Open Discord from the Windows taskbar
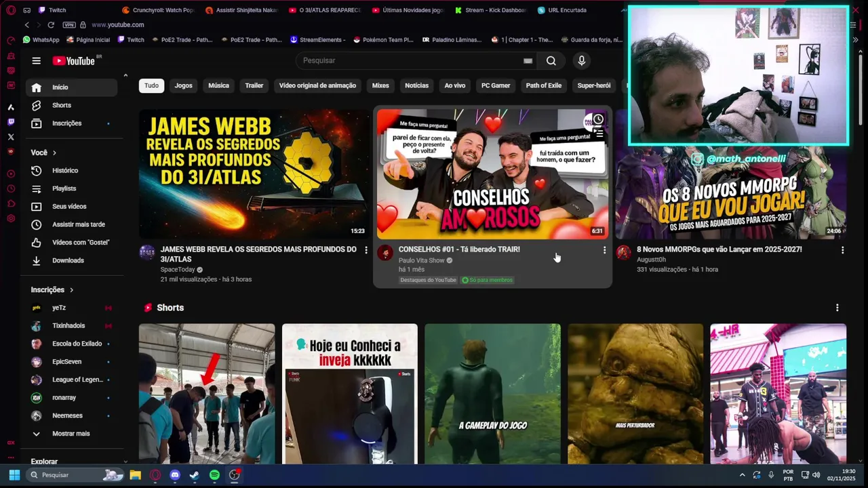This screenshot has height=488, width=868. (x=175, y=475)
